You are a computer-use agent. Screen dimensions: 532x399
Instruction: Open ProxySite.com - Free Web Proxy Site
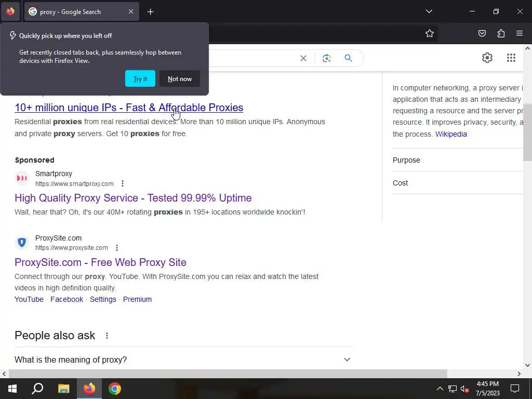click(x=100, y=262)
